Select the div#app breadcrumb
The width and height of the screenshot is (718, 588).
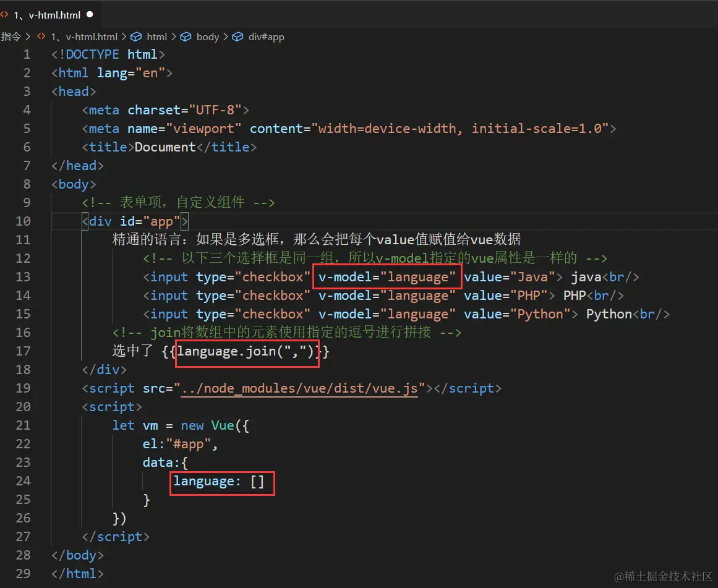pos(266,36)
